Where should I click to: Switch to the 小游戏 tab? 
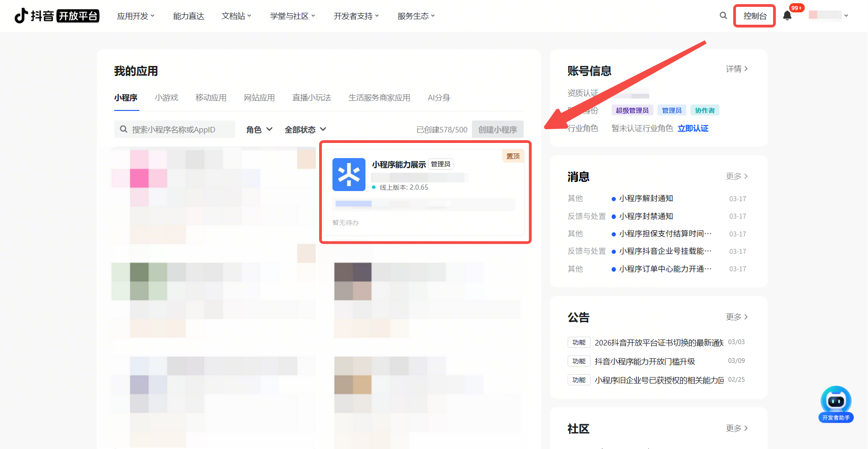point(166,98)
